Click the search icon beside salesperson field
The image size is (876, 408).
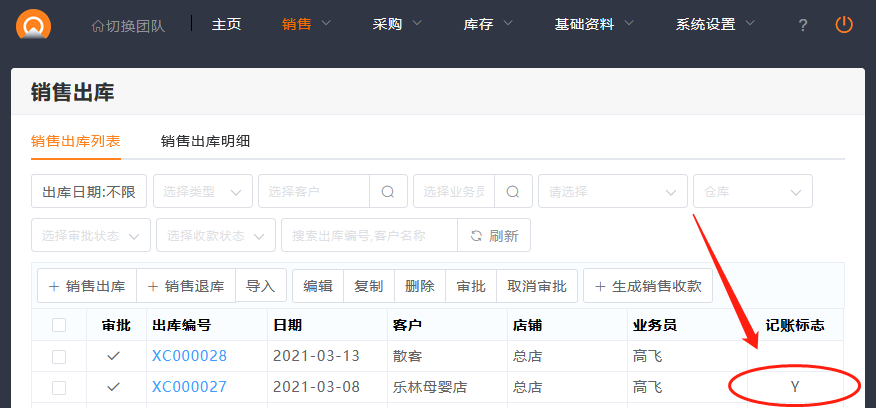[512, 191]
